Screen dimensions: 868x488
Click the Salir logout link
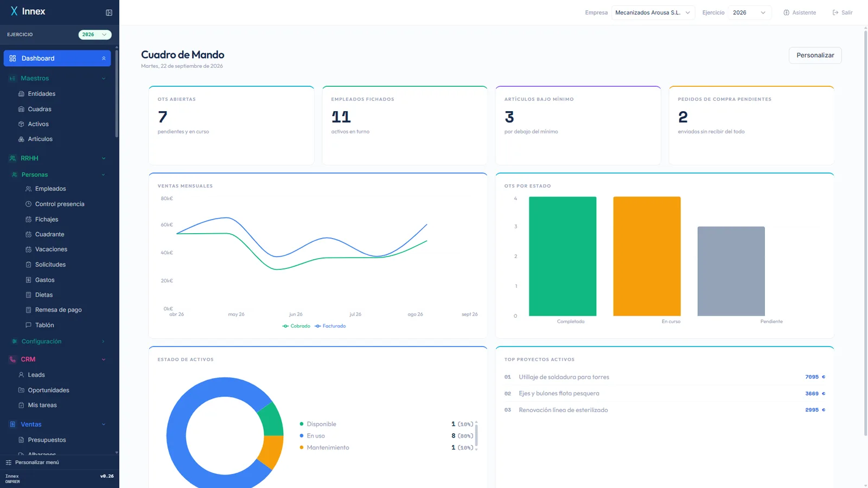point(843,12)
